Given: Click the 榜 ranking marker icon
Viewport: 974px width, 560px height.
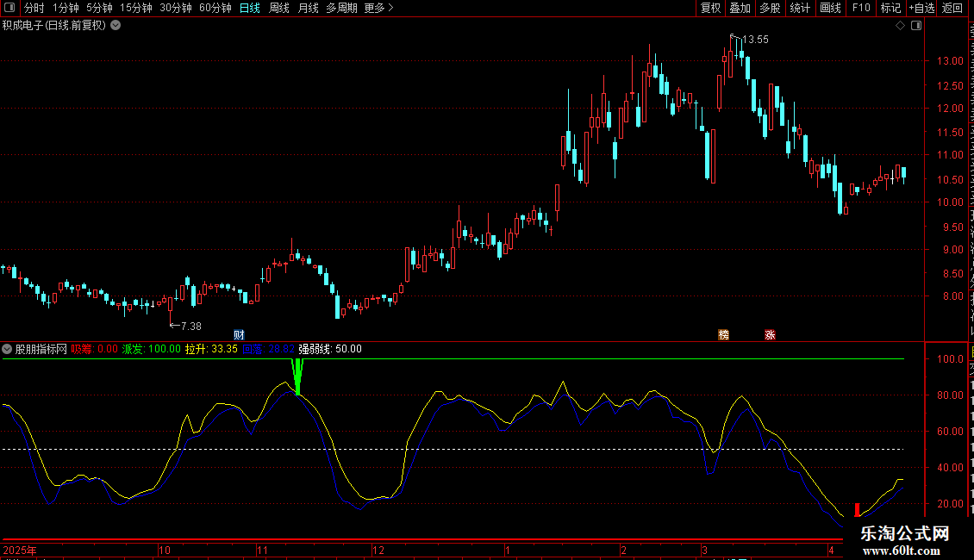Looking at the screenshot, I should 724,334.
